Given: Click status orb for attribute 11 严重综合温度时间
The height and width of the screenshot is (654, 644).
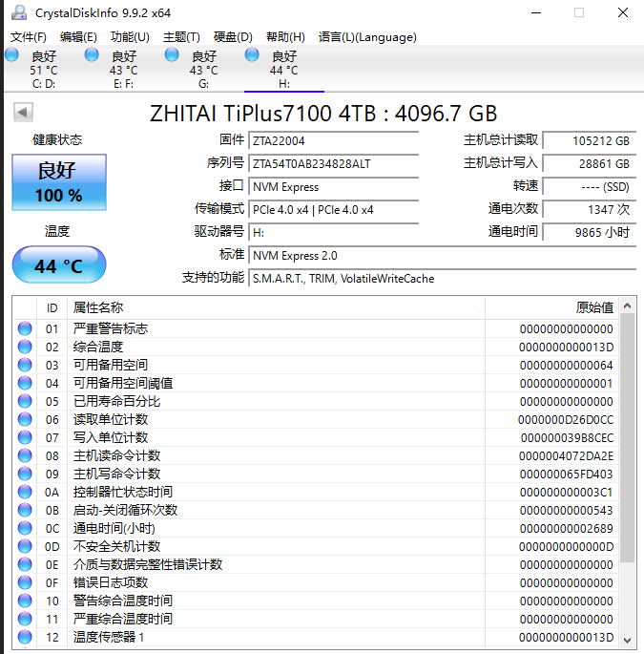Looking at the screenshot, I should click(x=25, y=619).
